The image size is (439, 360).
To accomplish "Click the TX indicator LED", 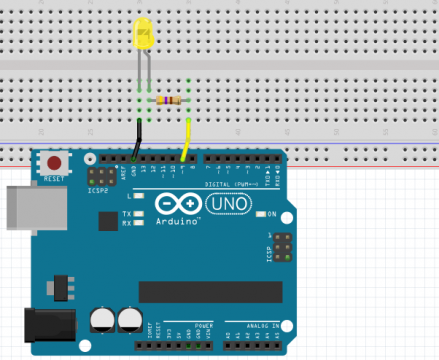I will click(139, 214).
